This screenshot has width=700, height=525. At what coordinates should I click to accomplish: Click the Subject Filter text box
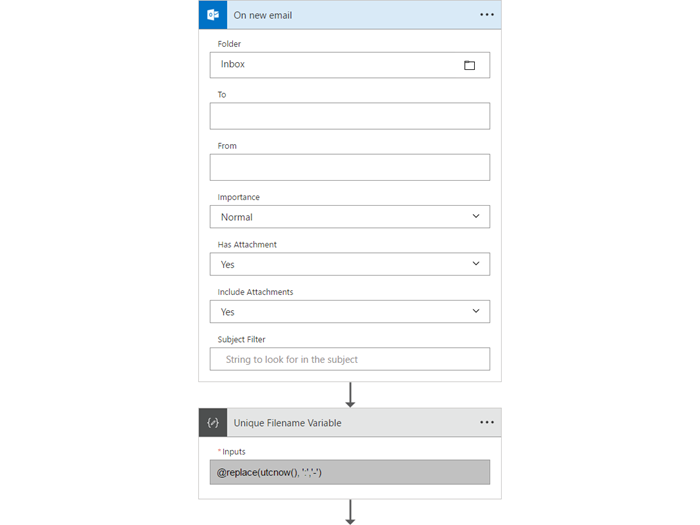pyautogui.click(x=349, y=359)
